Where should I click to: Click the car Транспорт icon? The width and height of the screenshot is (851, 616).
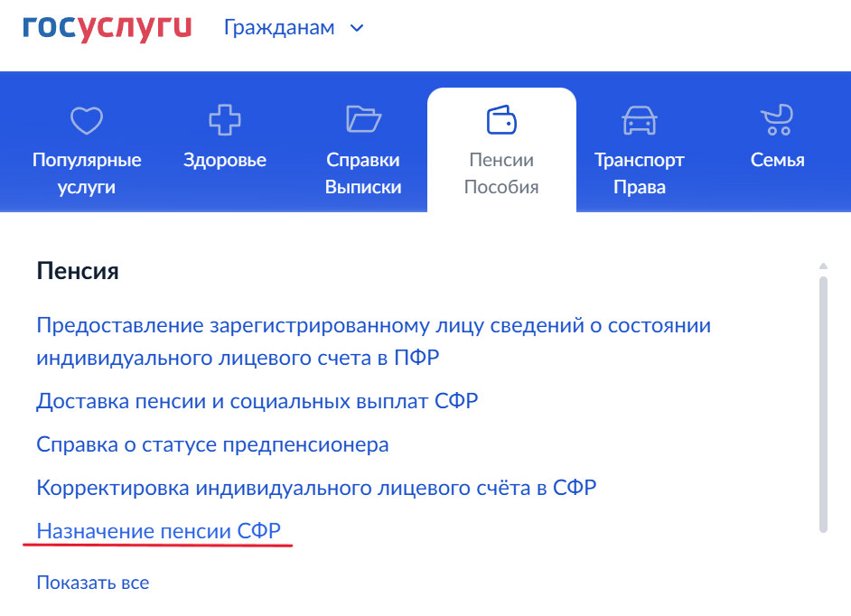pyautogui.click(x=640, y=120)
